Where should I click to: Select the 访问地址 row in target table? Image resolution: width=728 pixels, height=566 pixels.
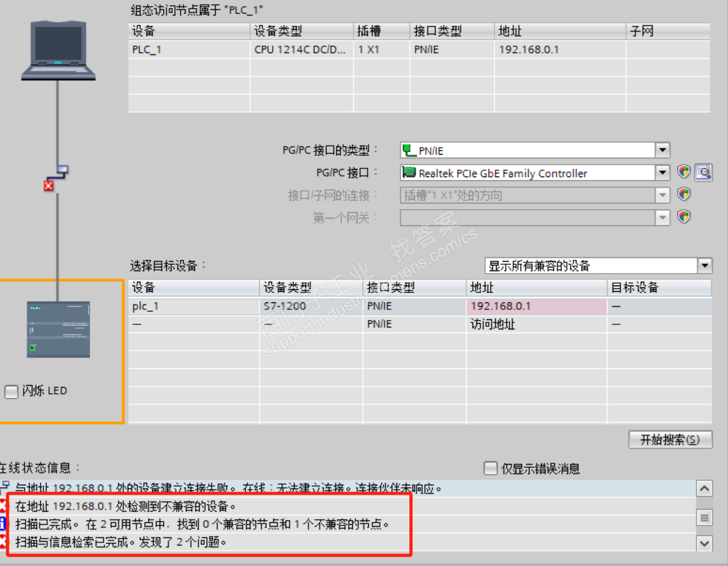click(x=420, y=324)
